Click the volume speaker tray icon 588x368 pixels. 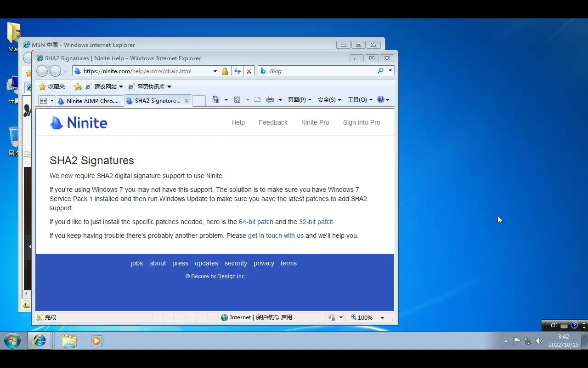[539, 341]
